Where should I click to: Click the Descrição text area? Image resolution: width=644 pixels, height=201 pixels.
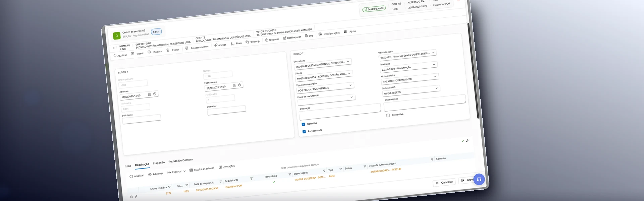(x=340, y=113)
